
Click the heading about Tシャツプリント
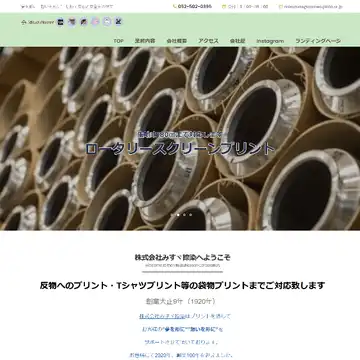pyautogui.click(x=182, y=286)
